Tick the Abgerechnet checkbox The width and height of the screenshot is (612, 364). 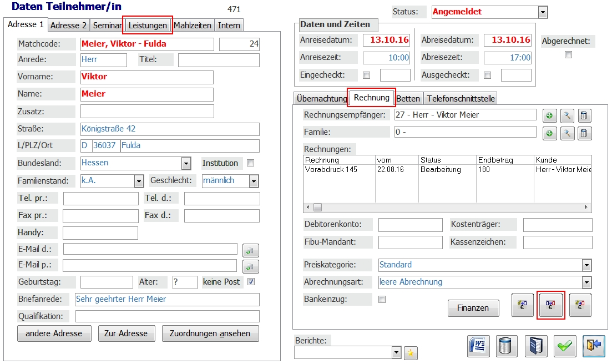(x=568, y=55)
